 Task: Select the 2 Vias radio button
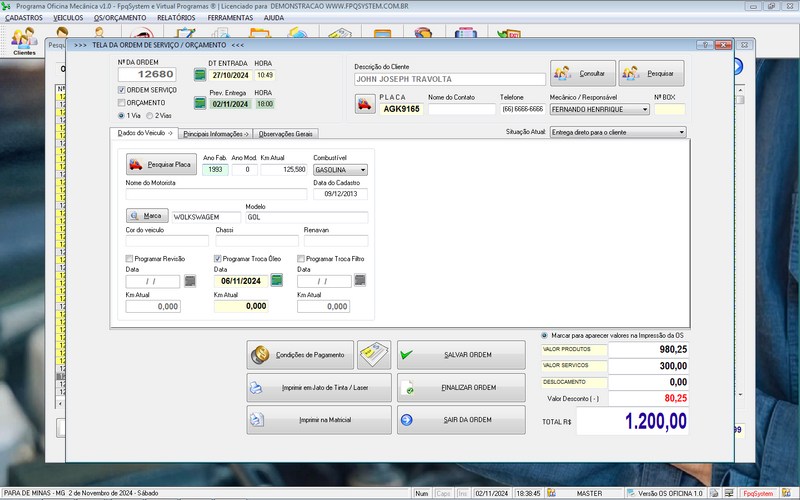[x=150, y=115]
